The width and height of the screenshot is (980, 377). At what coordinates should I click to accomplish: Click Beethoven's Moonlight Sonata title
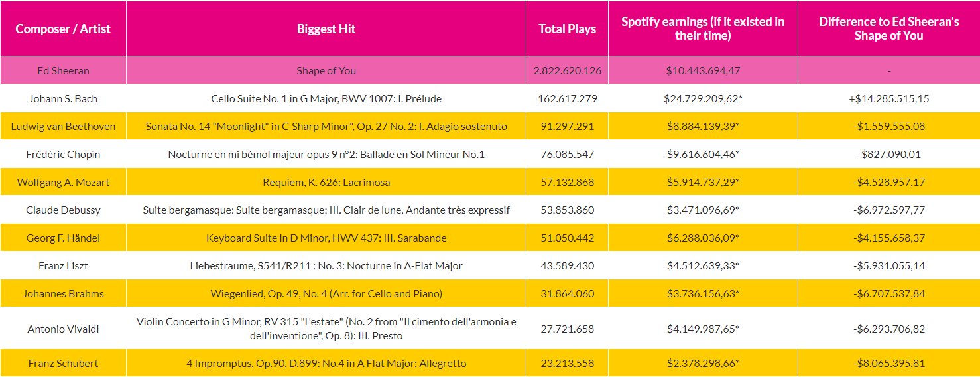326,126
